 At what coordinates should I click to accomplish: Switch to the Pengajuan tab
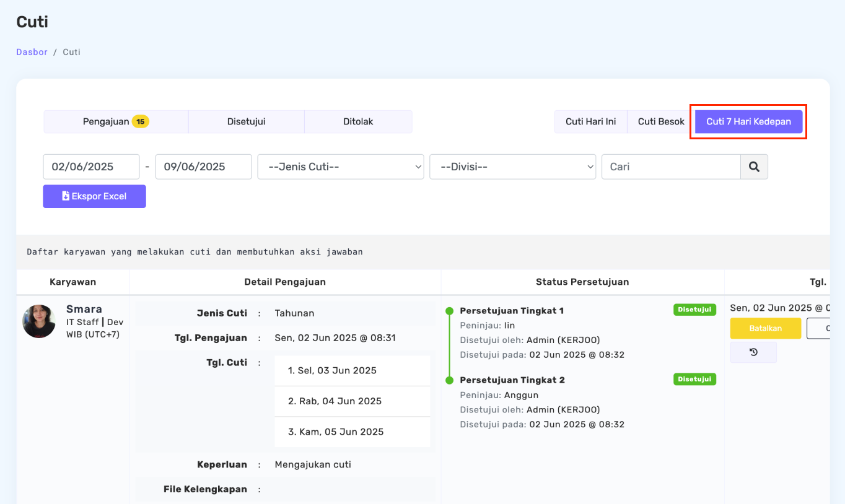pyautogui.click(x=116, y=122)
